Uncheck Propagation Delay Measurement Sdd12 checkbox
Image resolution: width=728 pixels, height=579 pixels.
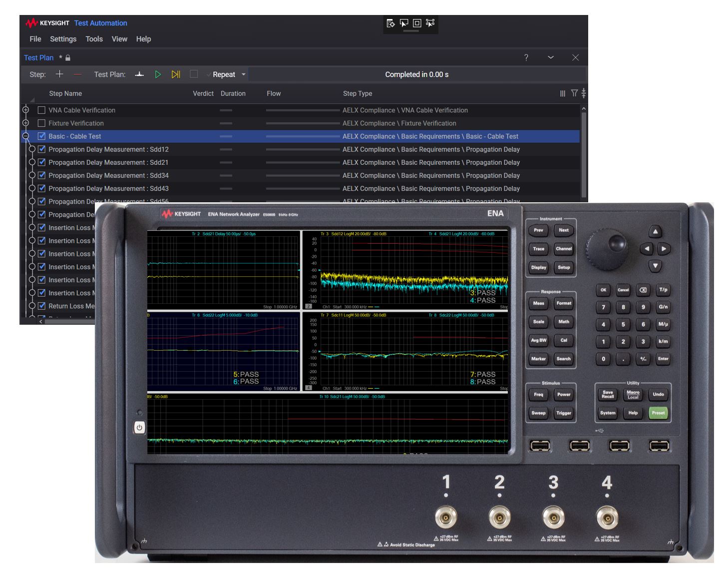tap(42, 149)
